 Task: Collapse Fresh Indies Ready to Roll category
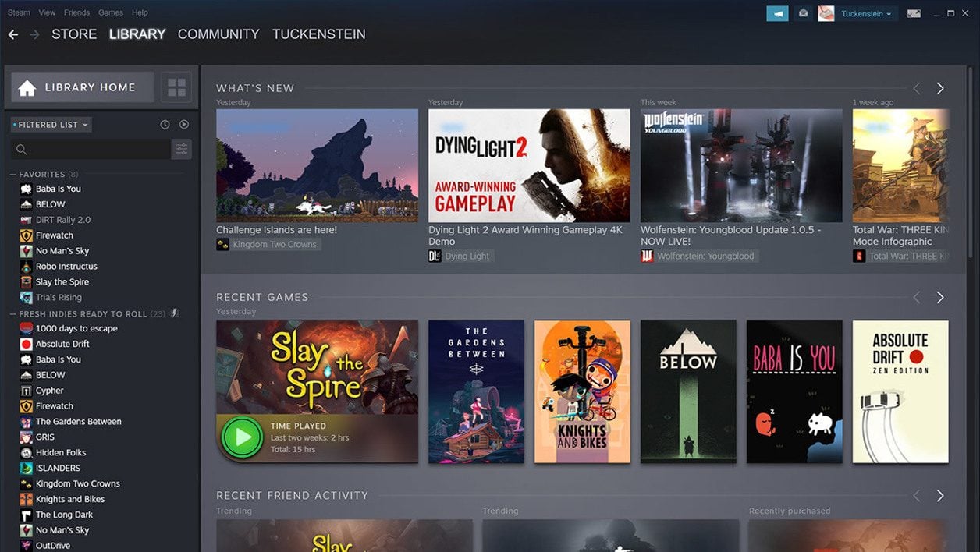(12, 313)
